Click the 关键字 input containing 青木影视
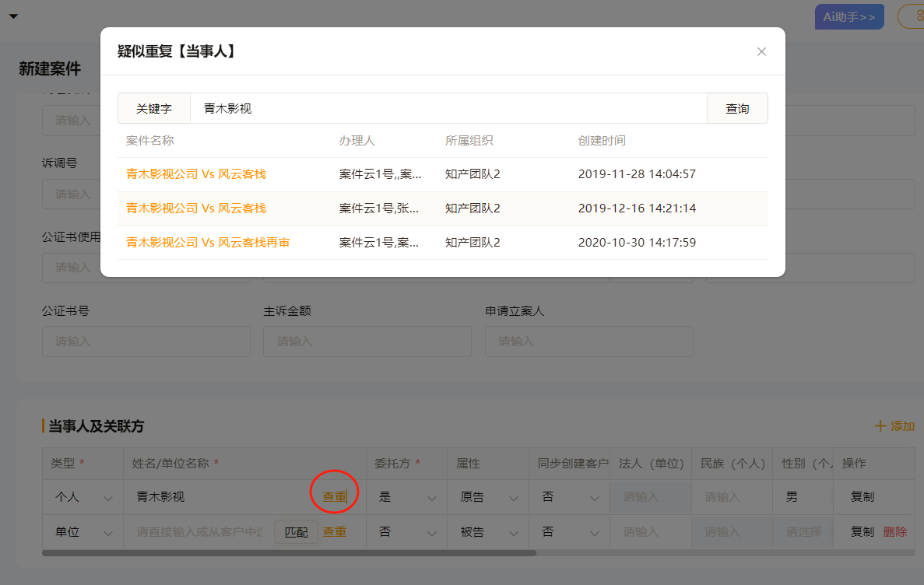The image size is (924, 585). (x=448, y=109)
